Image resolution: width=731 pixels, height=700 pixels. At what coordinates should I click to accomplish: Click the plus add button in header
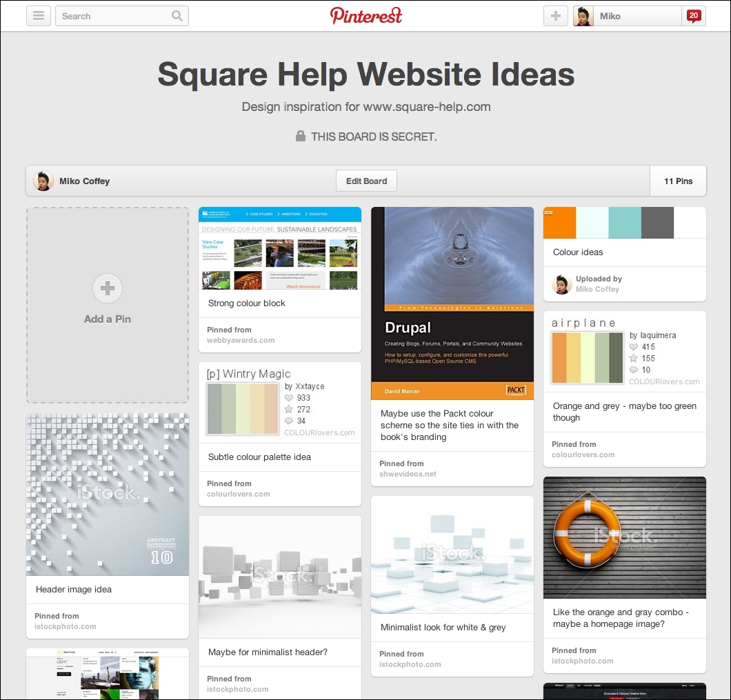coord(556,16)
